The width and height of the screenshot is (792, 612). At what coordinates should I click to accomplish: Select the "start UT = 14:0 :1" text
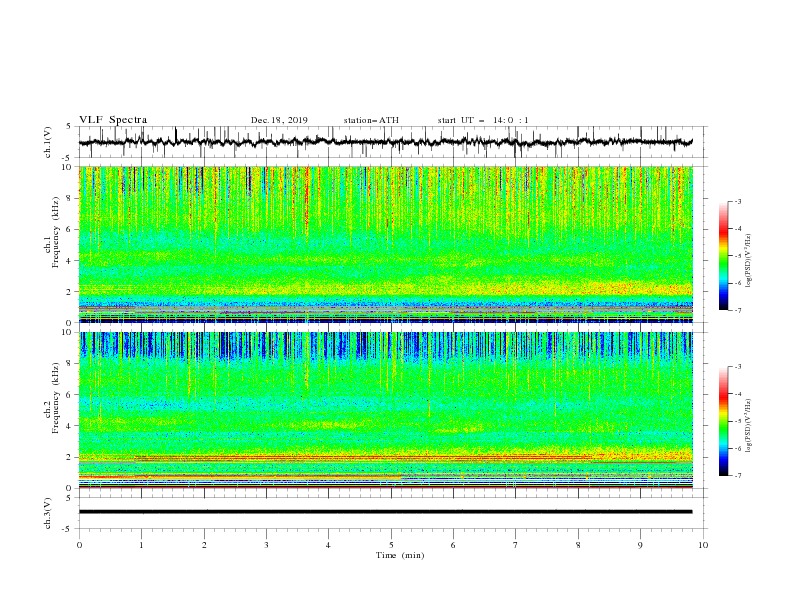pos(483,120)
